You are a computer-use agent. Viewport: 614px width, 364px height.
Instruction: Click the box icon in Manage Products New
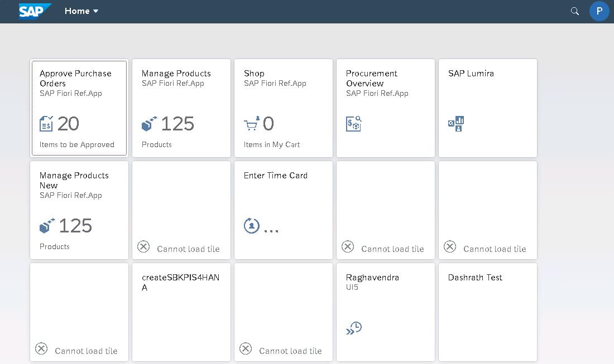[x=47, y=226]
